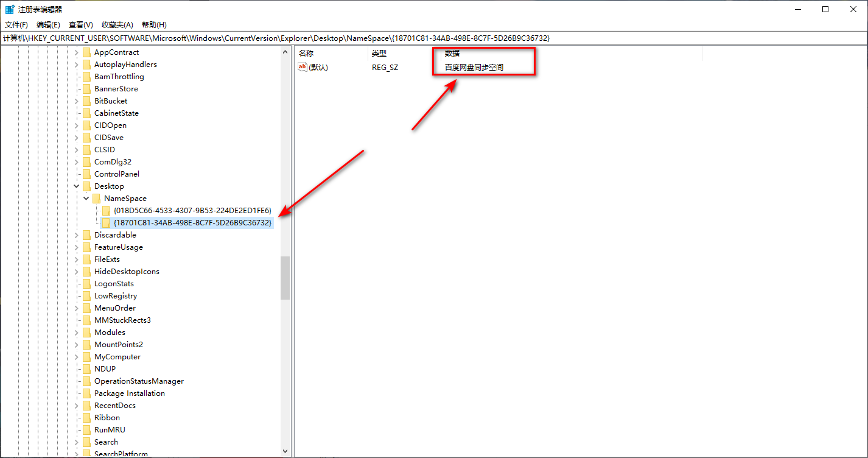
Task: Click the folder icon beside CabinetState
Action: pyautogui.click(x=86, y=113)
